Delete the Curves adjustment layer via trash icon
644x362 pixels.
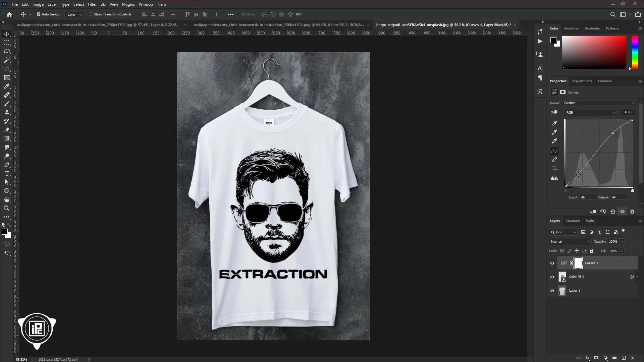coord(632,212)
